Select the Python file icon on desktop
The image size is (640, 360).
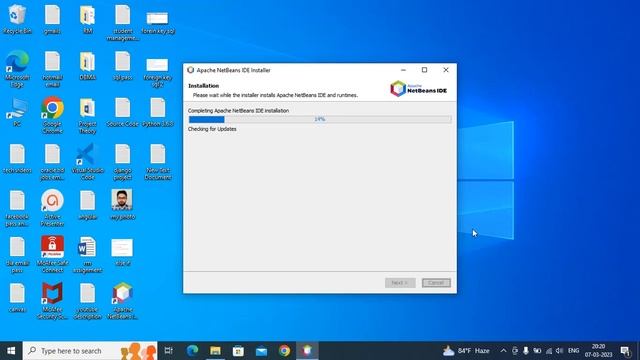point(158,112)
